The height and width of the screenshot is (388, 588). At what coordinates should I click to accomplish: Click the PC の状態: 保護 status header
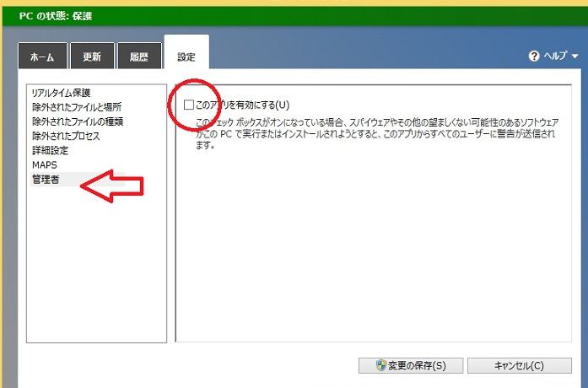coord(56,16)
